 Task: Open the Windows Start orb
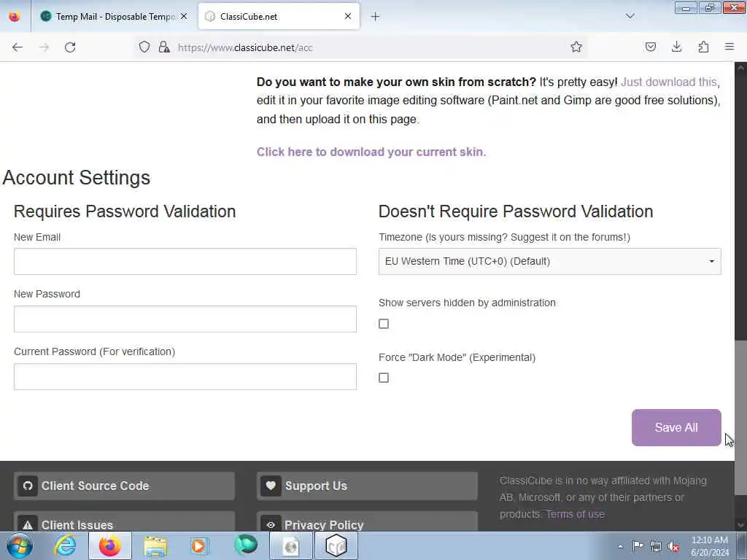pos(20,545)
